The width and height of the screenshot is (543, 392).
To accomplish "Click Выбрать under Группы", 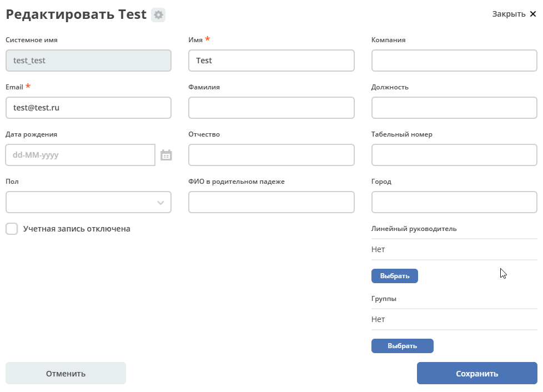I will coord(402,346).
